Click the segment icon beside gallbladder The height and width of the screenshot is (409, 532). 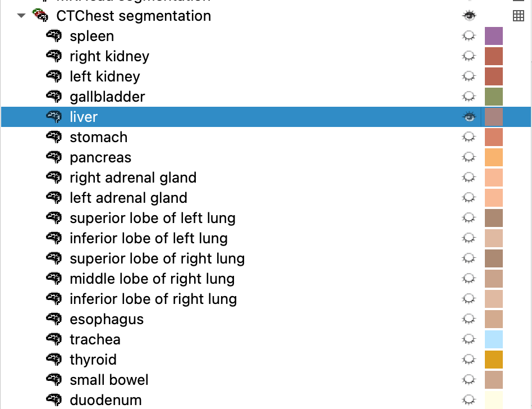click(x=54, y=97)
